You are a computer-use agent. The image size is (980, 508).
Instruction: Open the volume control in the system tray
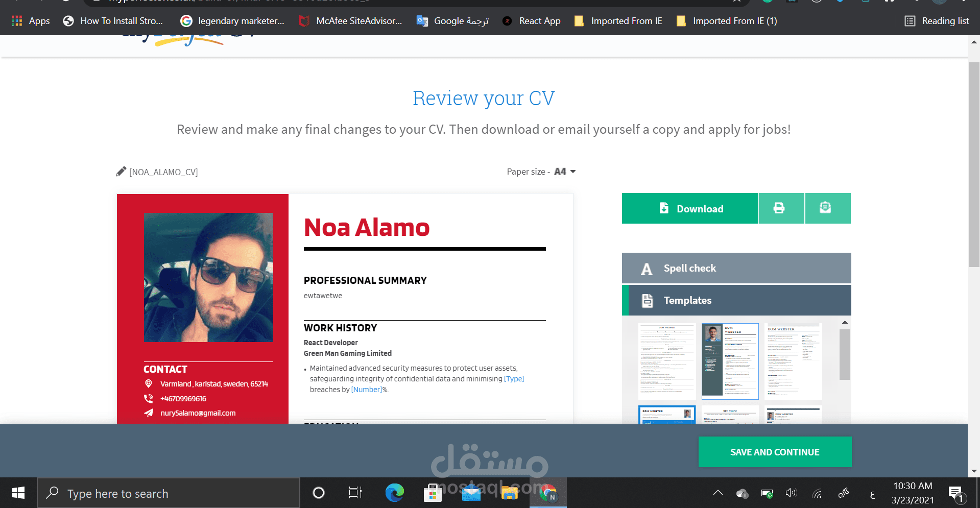791,493
